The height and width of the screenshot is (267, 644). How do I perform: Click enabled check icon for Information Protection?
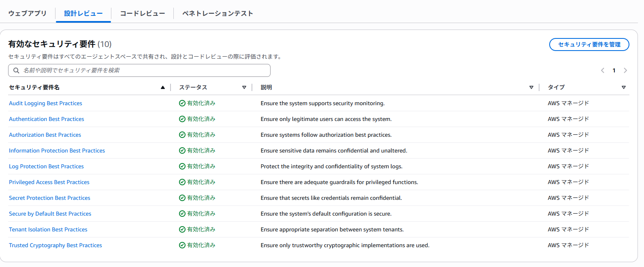[182, 150]
